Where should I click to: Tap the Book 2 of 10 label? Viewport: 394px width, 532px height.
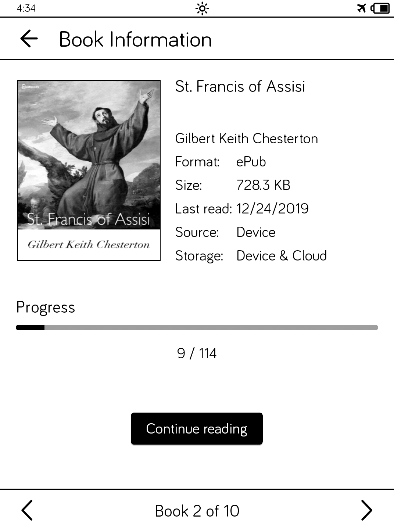(197, 511)
